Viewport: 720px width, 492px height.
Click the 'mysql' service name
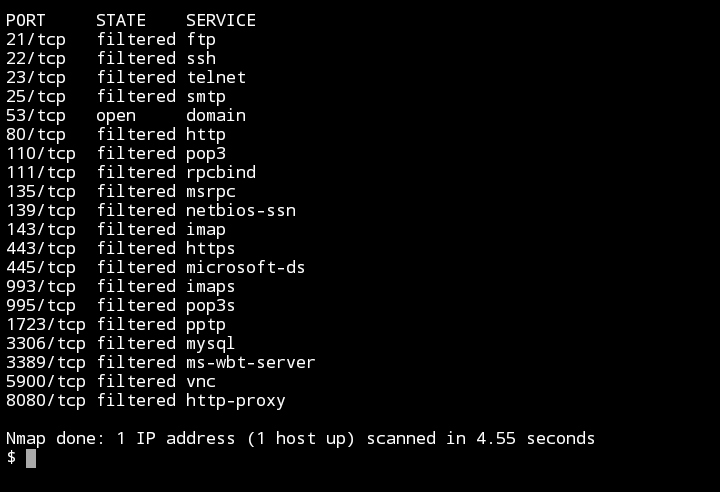(x=211, y=344)
